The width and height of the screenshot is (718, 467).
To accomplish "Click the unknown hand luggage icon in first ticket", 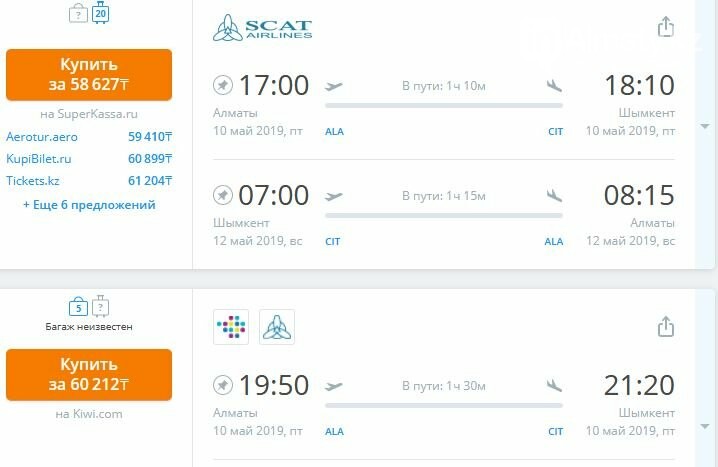I will [78, 13].
